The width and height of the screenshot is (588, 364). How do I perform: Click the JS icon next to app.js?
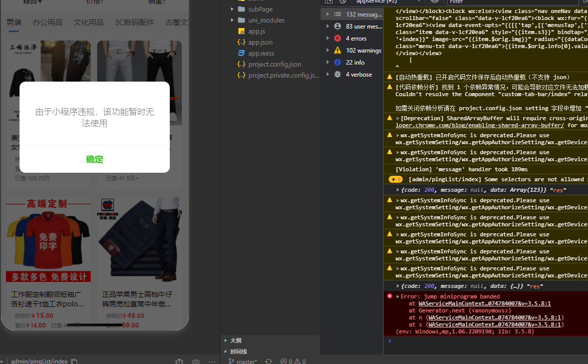241,31
